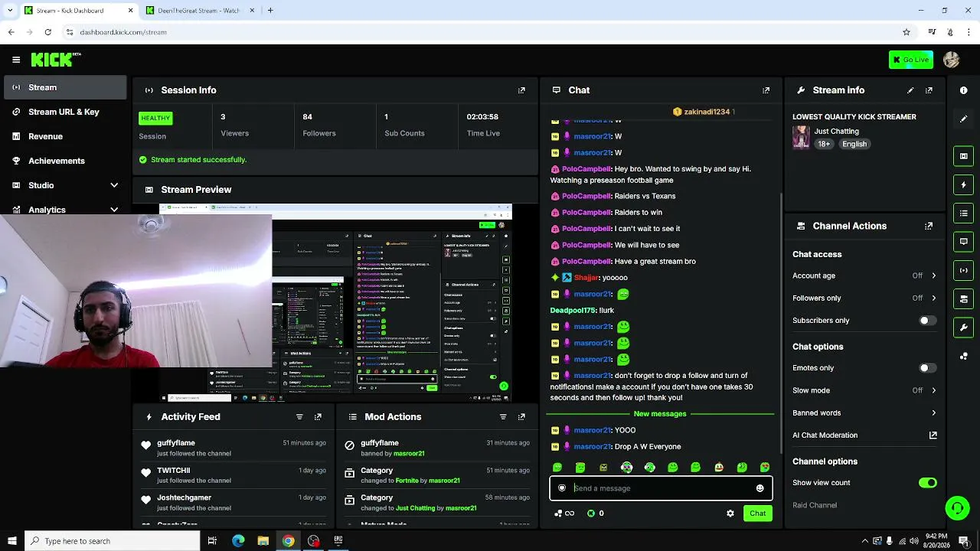Jump to New messages in chat

tap(660, 414)
